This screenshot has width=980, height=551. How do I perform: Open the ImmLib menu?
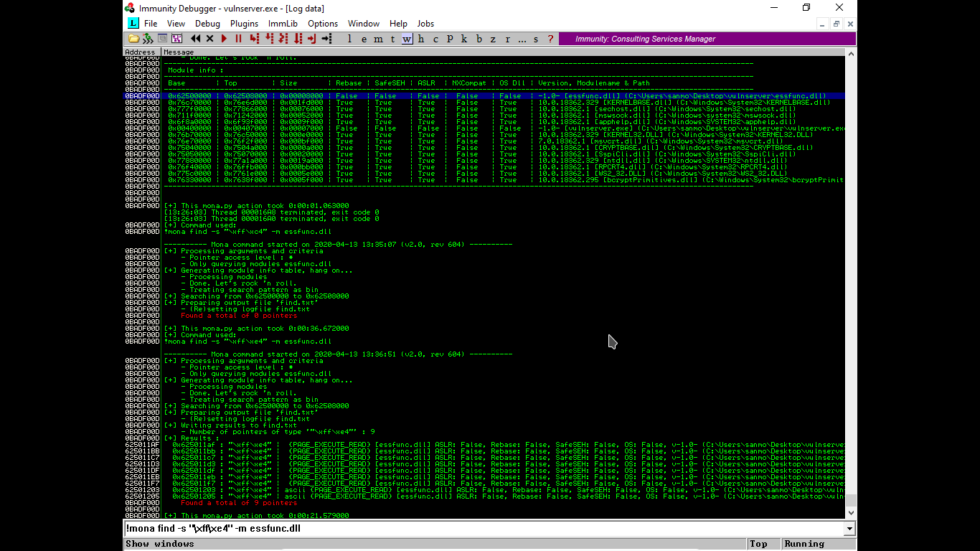[x=283, y=24]
